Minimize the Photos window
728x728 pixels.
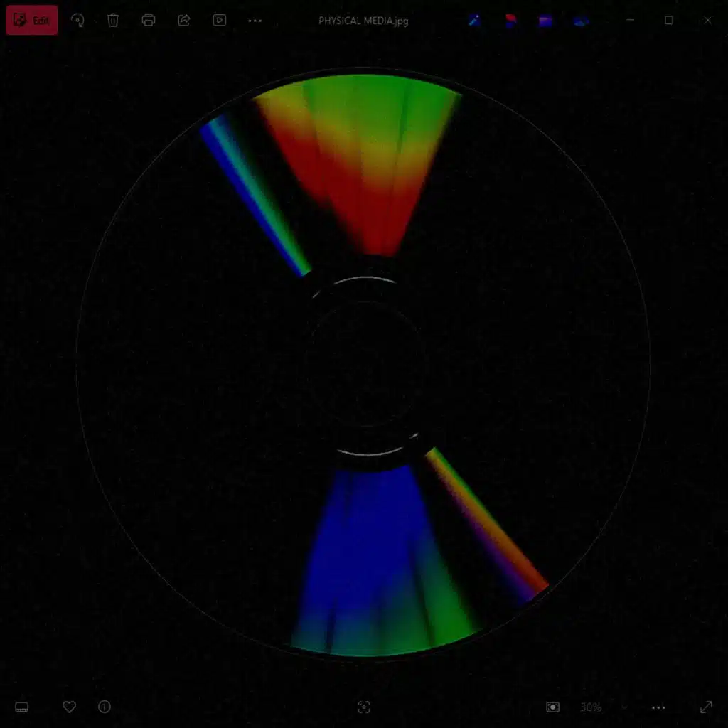point(630,21)
